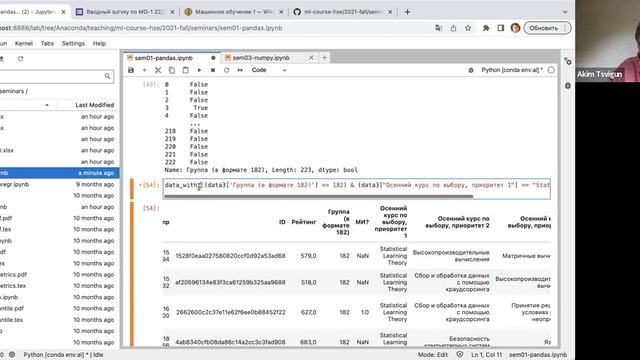Close the sem03-numpy.ipynb tab
The width and height of the screenshot is (640, 360).
311,58
